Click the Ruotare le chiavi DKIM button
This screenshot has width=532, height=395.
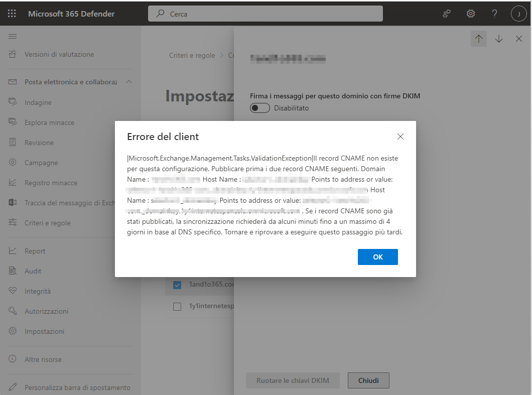(x=293, y=380)
